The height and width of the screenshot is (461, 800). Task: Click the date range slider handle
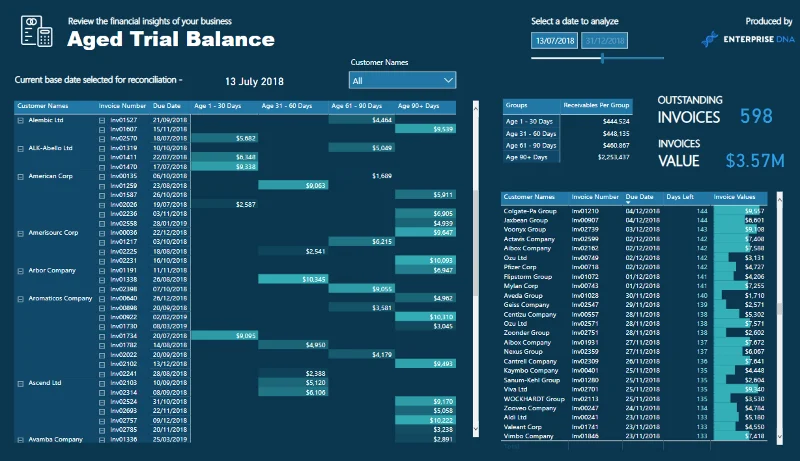(603, 58)
